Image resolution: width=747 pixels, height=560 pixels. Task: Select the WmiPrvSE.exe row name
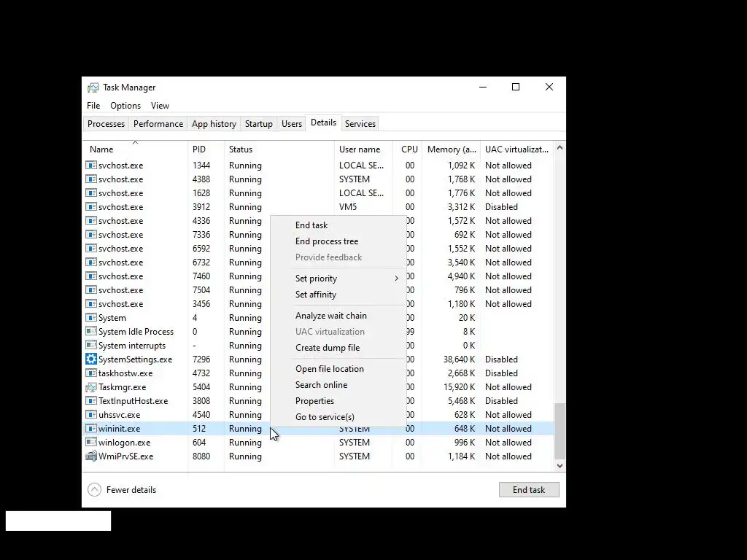pyautogui.click(x=125, y=456)
